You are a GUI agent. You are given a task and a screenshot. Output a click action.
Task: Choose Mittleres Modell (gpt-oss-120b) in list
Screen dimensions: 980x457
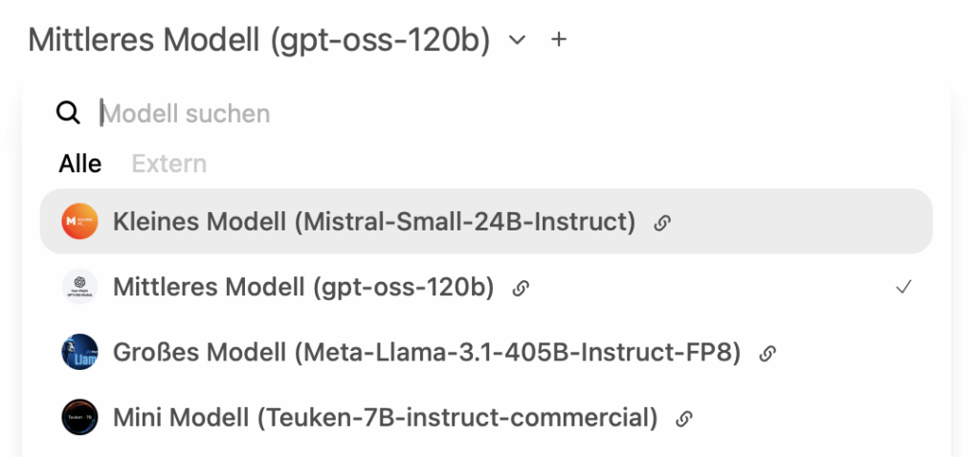click(x=303, y=287)
